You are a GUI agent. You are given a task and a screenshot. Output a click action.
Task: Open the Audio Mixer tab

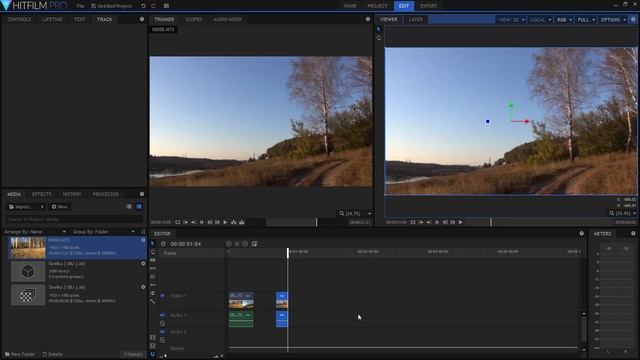click(x=227, y=20)
